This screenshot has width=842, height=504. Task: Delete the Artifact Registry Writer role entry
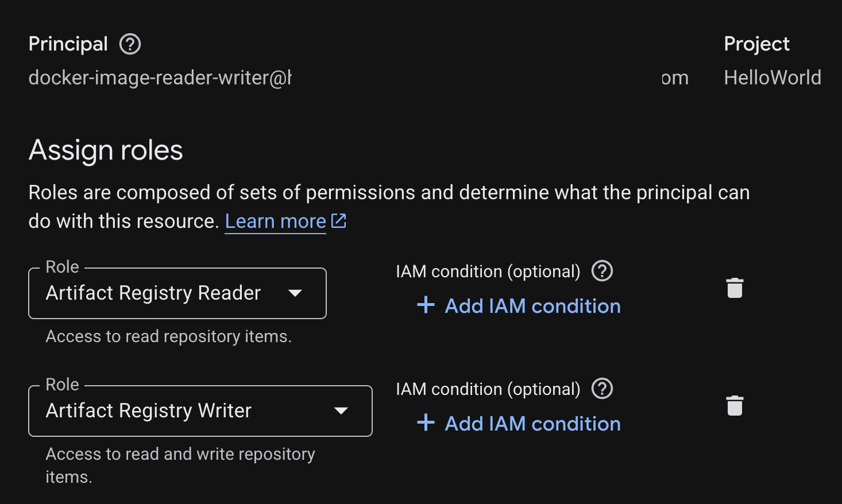[735, 406]
